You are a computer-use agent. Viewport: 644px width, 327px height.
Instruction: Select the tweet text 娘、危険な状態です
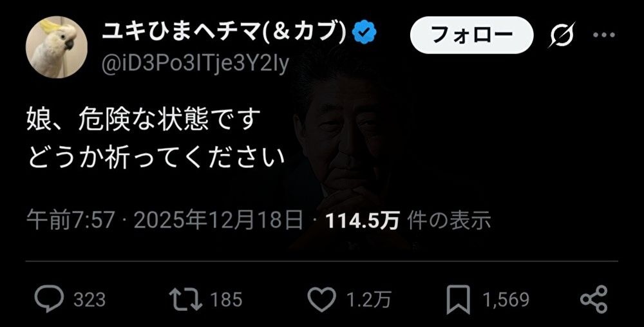pos(143,120)
